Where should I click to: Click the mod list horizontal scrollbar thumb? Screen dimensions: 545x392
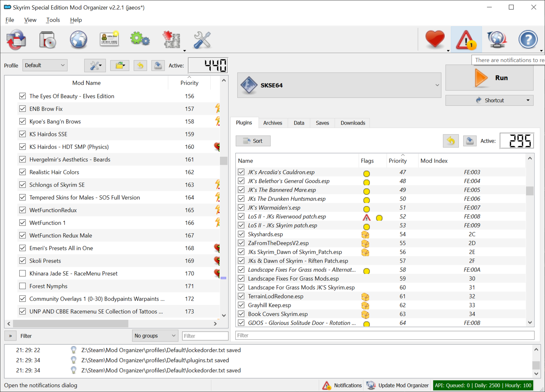point(70,323)
